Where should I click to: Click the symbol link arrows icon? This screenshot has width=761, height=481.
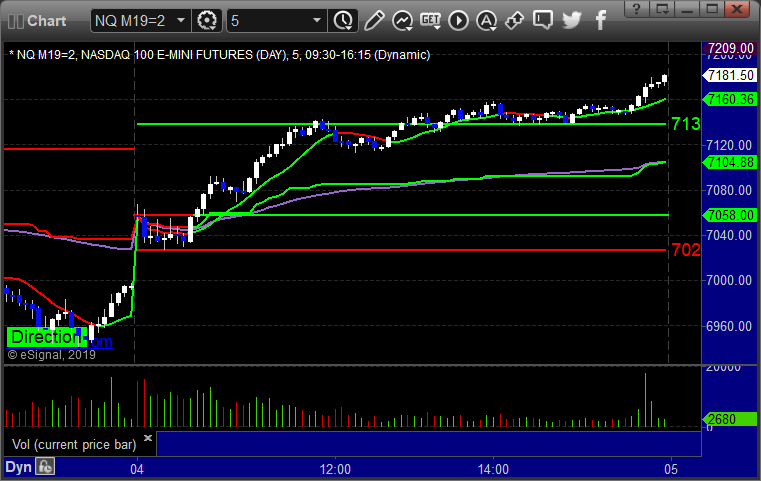pyautogui.click(x=514, y=20)
